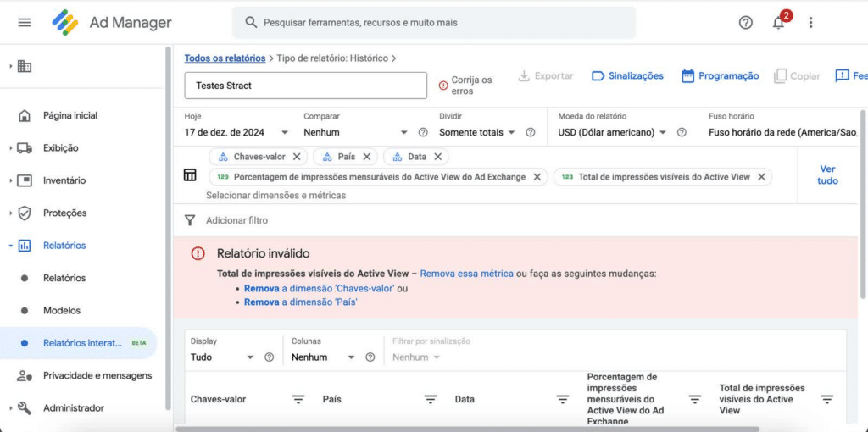Select Modelos in the sidebar
The image size is (868, 432).
[x=62, y=311]
